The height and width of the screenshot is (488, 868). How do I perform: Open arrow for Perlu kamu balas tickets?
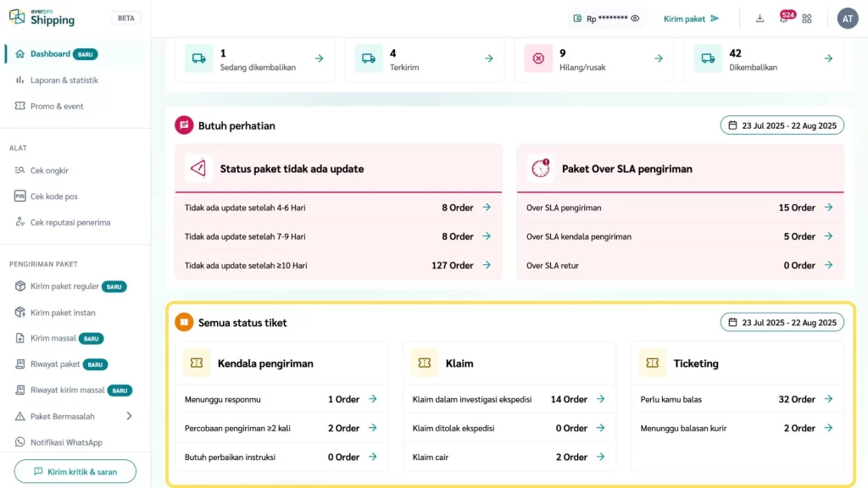(828, 399)
